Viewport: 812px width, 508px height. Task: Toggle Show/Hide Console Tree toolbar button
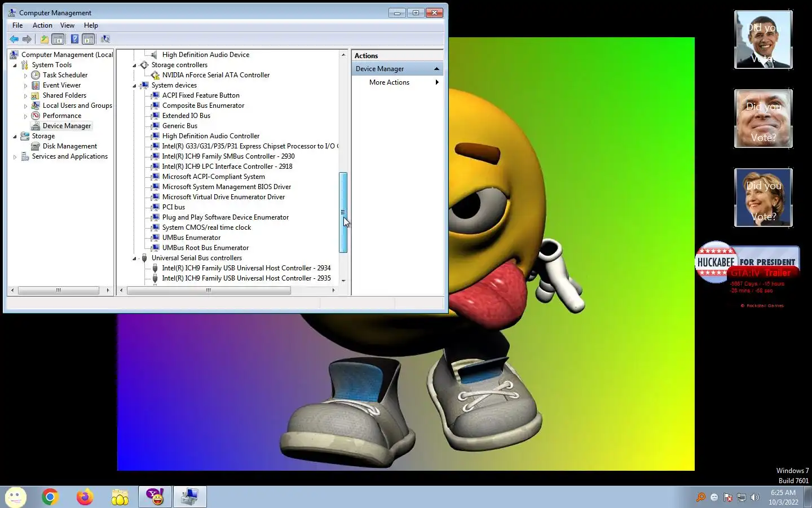click(x=58, y=39)
